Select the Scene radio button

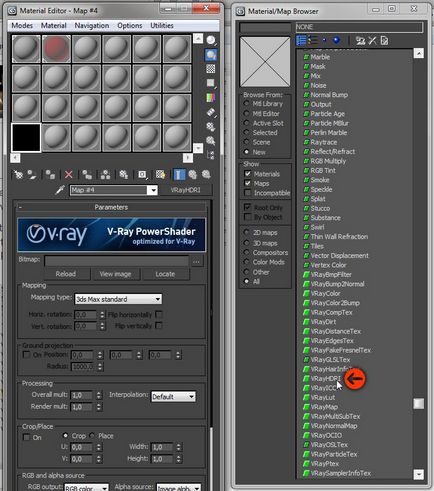pos(247,142)
